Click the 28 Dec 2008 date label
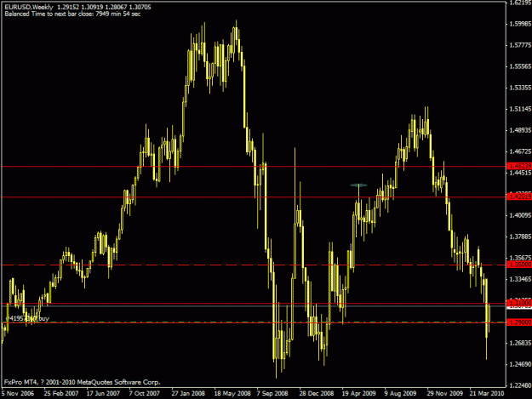The height and width of the screenshot is (399, 532). [316, 393]
